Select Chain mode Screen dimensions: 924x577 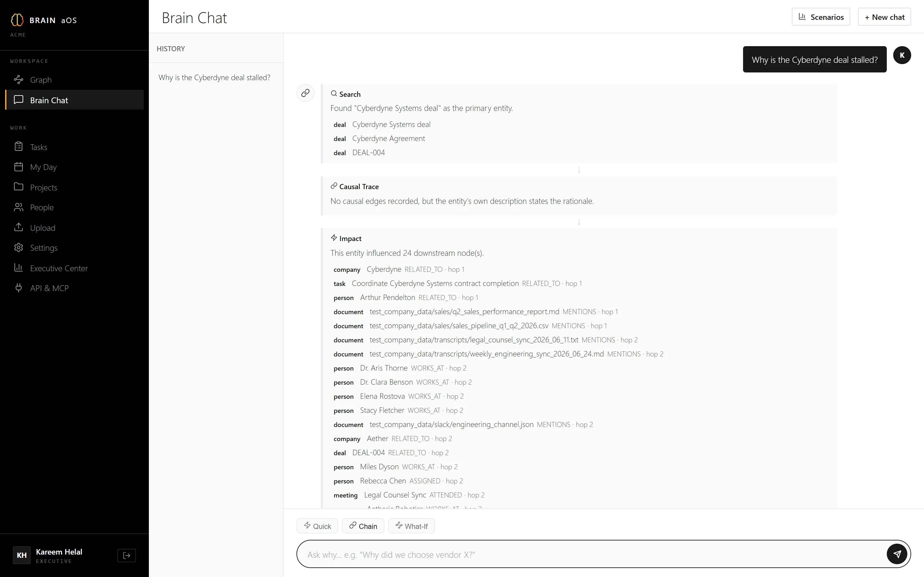[363, 526]
